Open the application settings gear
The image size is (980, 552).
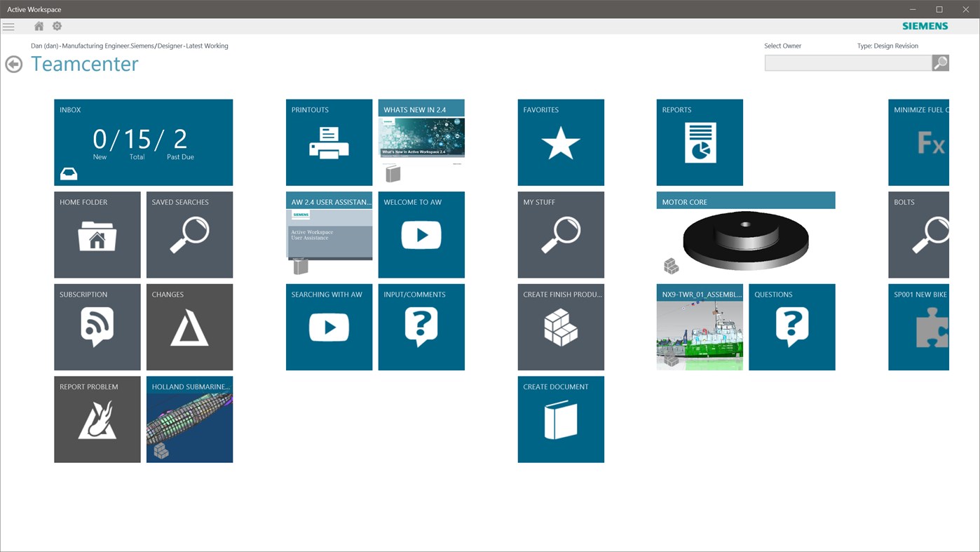56,25
